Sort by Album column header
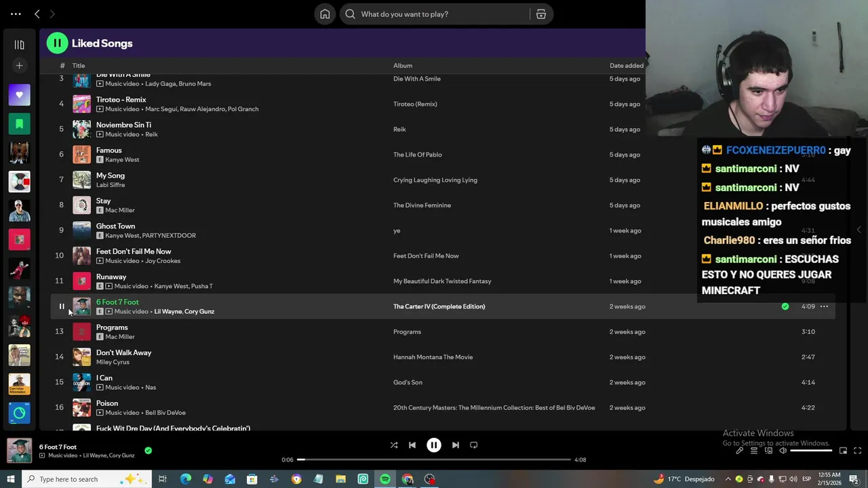Screen dimensions: 868x488 (x=403, y=66)
